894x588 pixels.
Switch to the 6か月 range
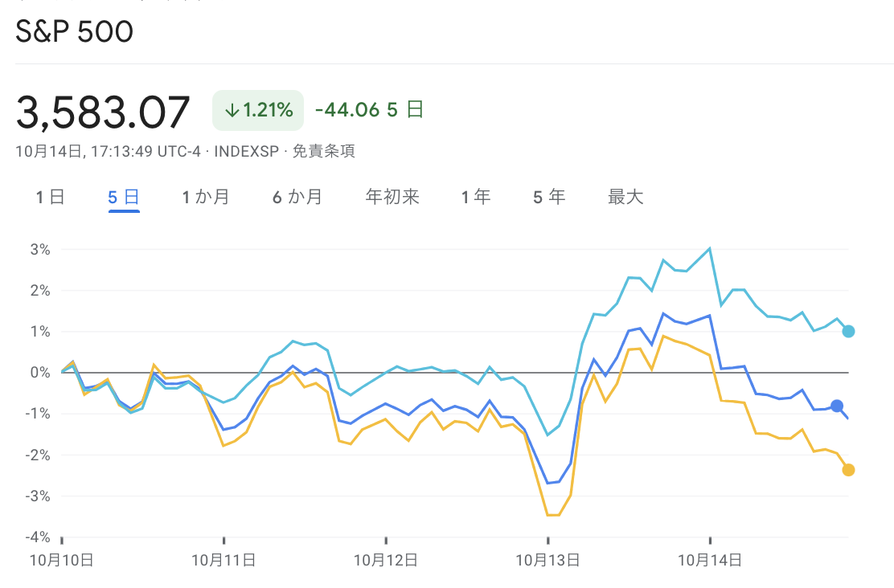(x=297, y=197)
